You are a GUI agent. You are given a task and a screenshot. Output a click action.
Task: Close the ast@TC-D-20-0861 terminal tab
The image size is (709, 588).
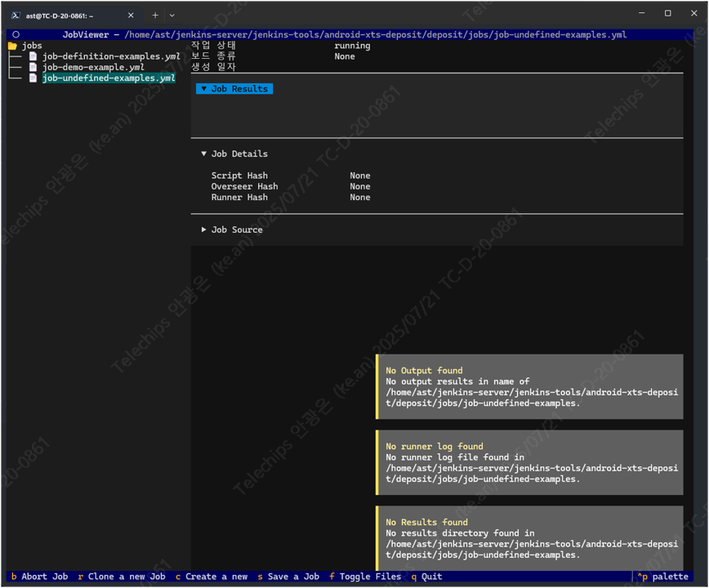[x=131, y=15]
